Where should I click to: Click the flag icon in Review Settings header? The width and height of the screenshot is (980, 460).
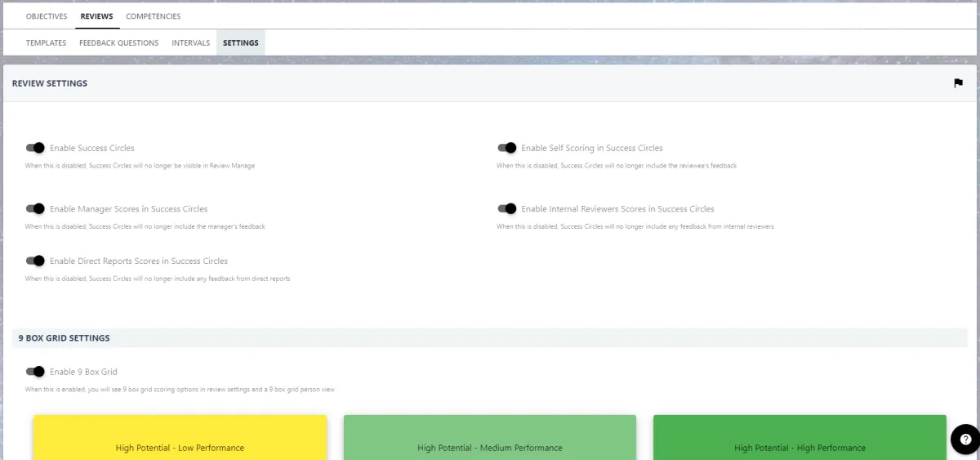(x=958, y=83)
